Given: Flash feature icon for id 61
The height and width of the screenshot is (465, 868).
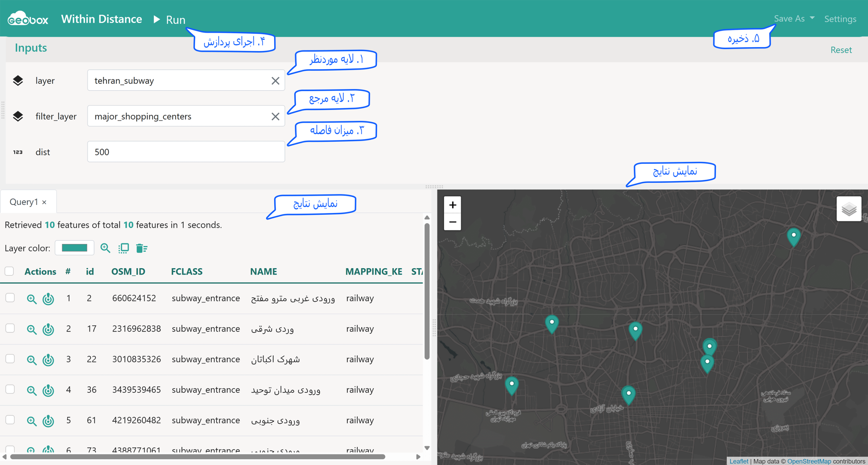Looking at the screenshot, I should pyautogui.click(x=48, y=421).
